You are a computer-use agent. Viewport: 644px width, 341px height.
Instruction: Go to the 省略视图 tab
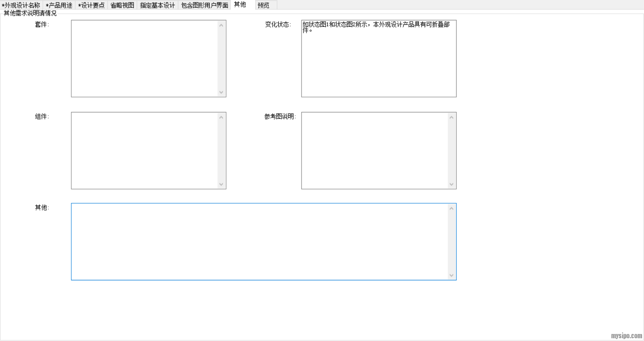coord(122,5)
